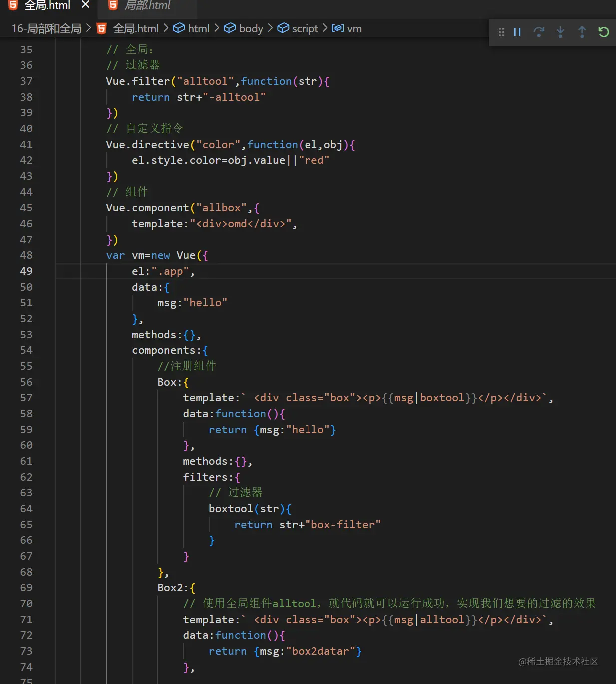Click the cube icon beside body breadcrumb
The width and height of the screenshot is (616, 684).
click(230, 28)
